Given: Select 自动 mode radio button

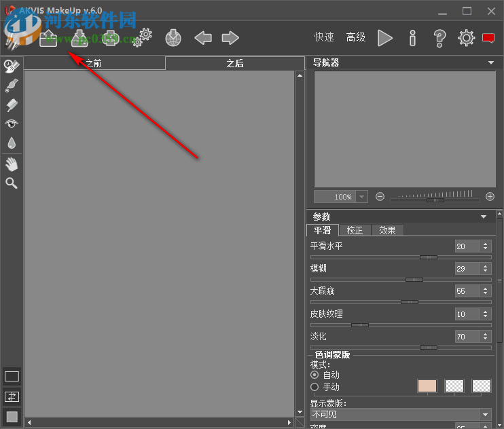Looking at the screenshot, I should point(314,375).
